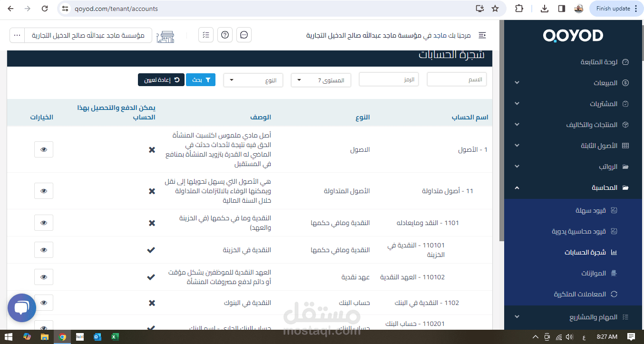Open browser extensions puzzle icon
This screenshot has width=644, height=344.
pyautogui.click(x=519, y=9)
